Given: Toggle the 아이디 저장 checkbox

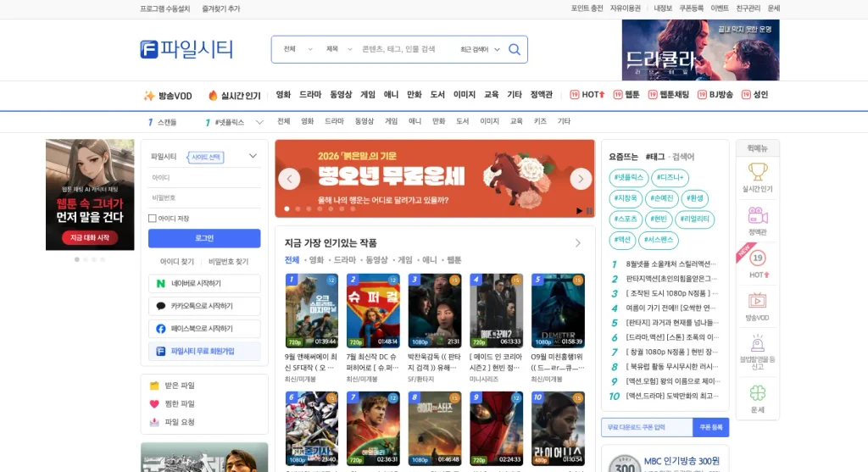Looking at the screenshot, I should (153, 219).
